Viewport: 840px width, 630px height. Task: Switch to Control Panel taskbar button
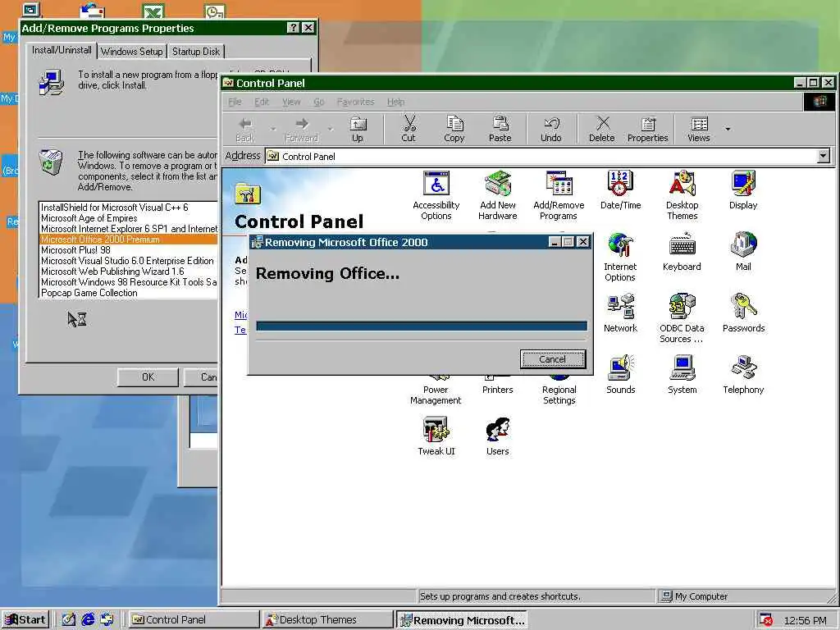(x=194, y=620)
